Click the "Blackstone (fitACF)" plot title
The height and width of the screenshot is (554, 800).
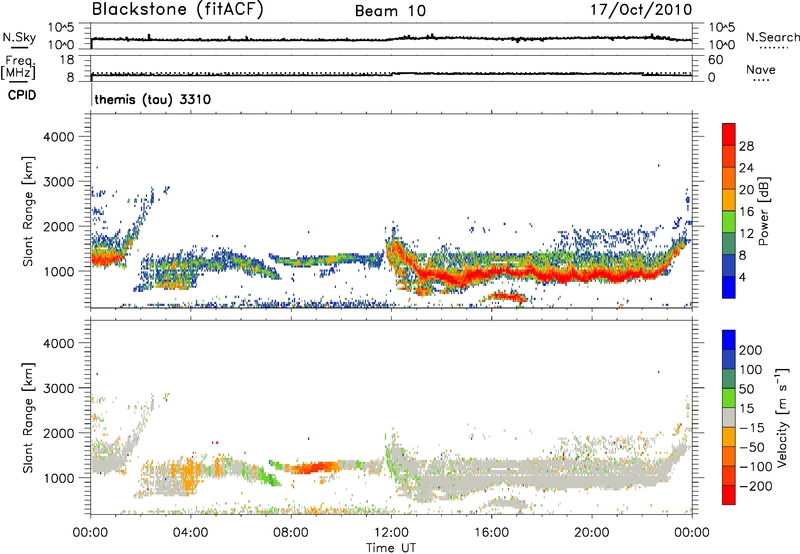coord(177,9)
